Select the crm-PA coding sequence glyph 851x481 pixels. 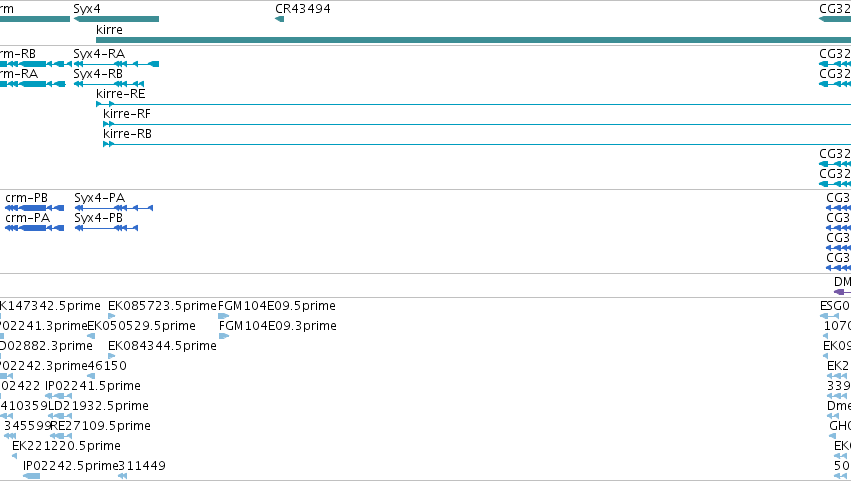point(35,228)
